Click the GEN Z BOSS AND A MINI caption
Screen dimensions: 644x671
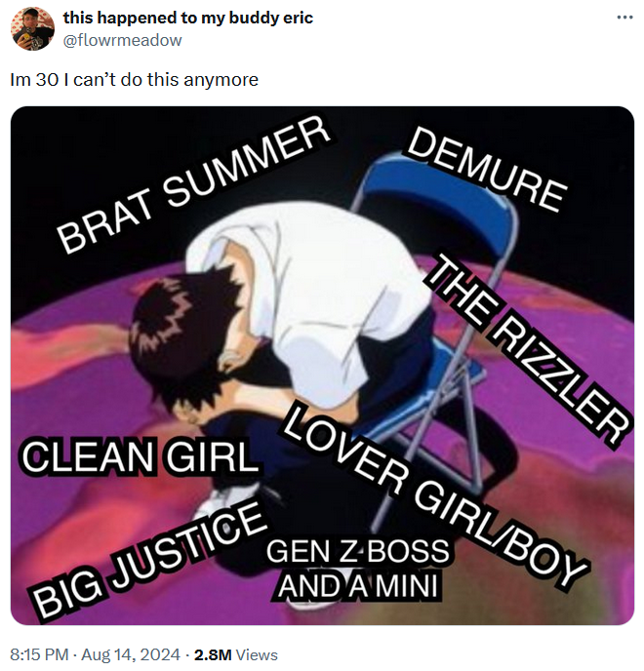(358, 568)
